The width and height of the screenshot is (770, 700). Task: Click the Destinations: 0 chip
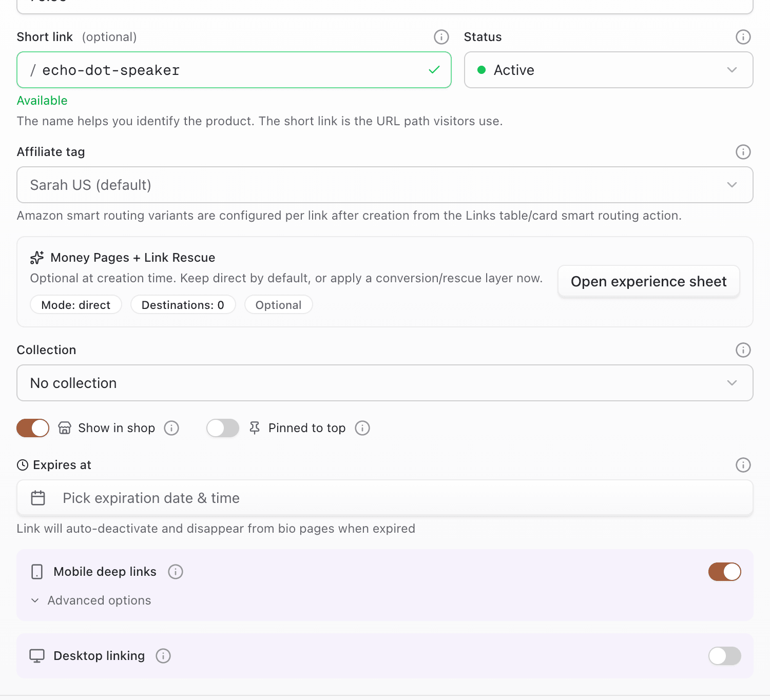pos(183,305)
